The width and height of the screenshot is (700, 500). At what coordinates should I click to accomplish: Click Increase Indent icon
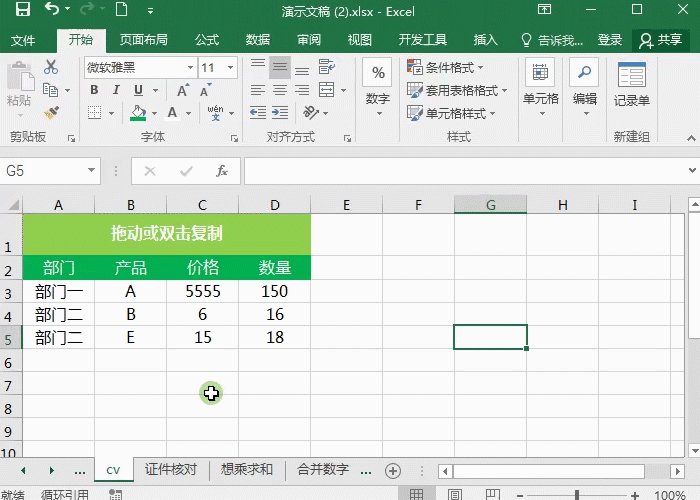tap(280, 112)
